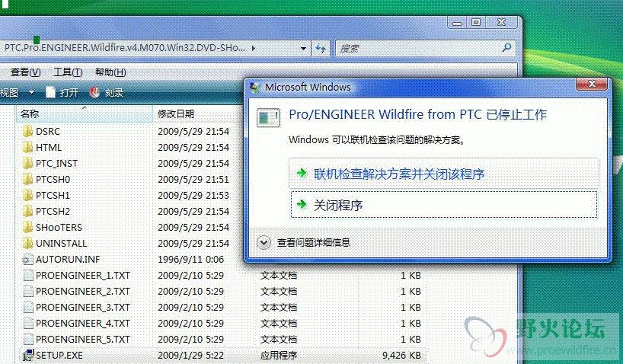Screen dimensions: 623x364
Task: Click the PROENGINEER_4.TXT file icon
Action: tap(28, 323)
